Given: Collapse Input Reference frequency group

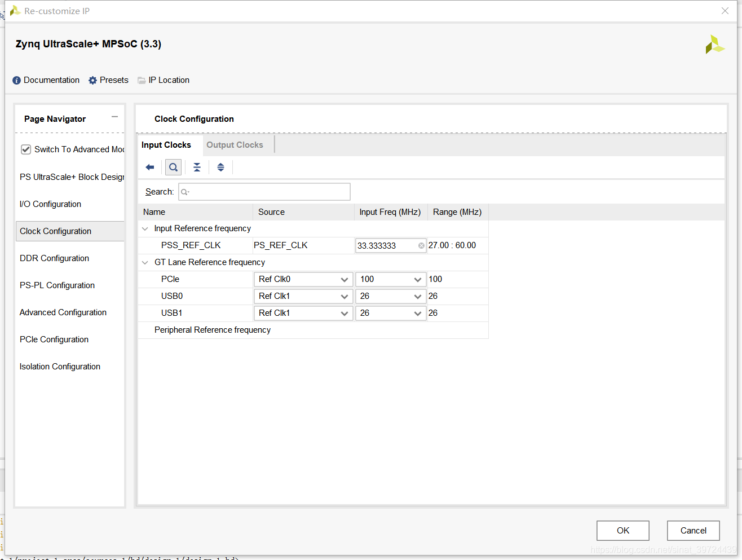Looking at the screenshot, I should click(145, 228).
